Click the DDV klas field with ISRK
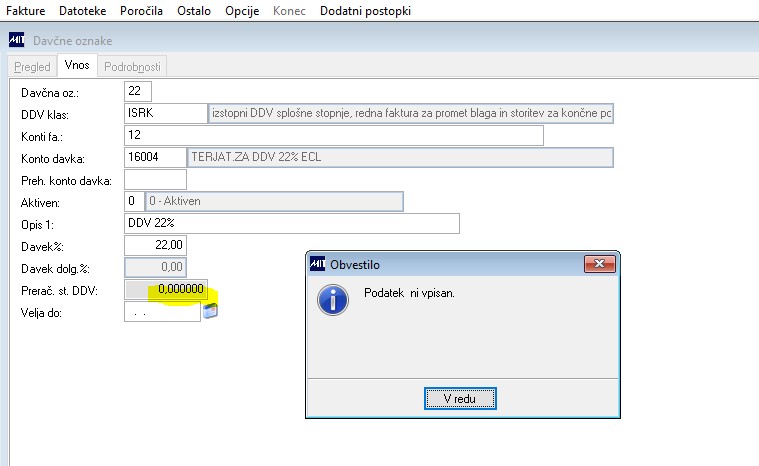759x466 pixels. [166, 113]
